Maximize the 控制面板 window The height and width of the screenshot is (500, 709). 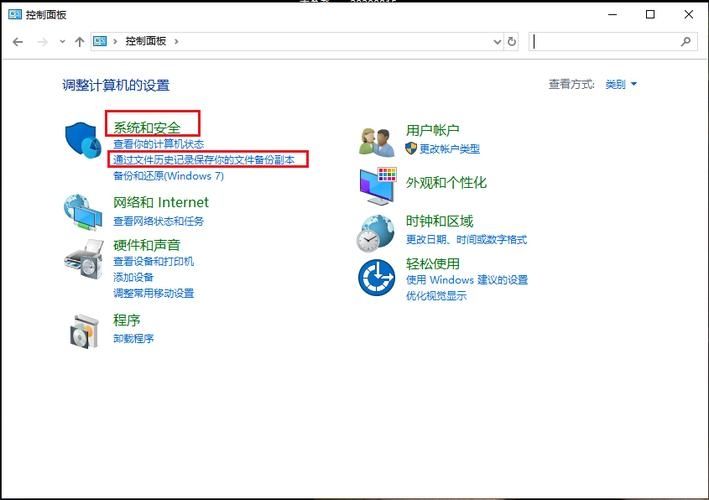click(650, 14)
